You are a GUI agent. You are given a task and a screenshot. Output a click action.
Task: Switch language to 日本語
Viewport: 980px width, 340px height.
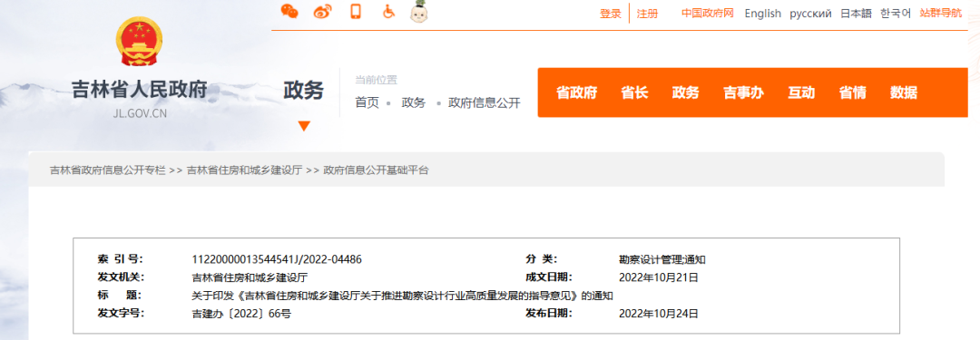tap(856, 13)
